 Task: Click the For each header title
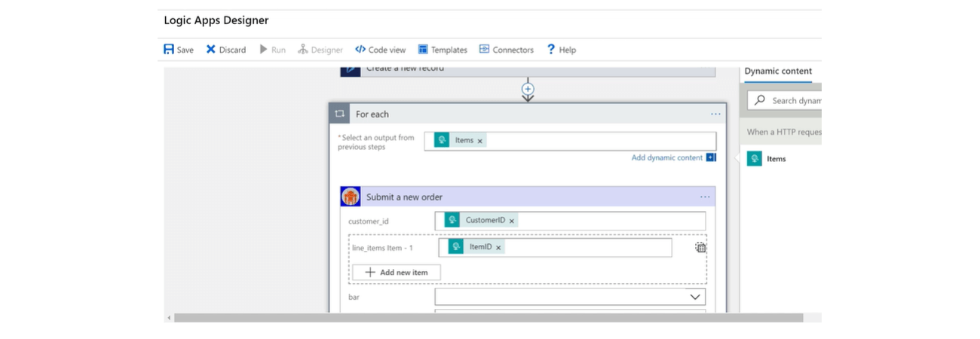[x=372, y=115]
